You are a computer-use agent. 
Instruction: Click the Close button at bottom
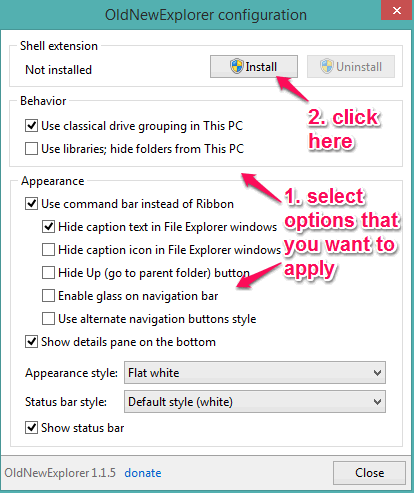369,473
